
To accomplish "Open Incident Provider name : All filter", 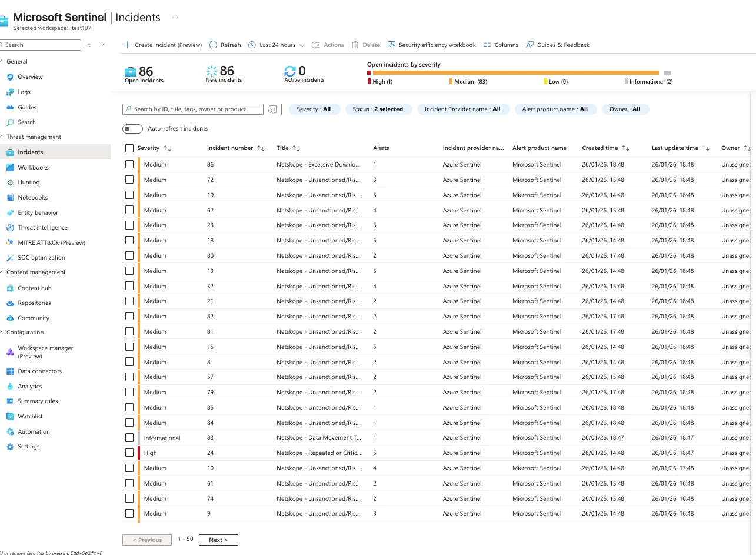I will pos(462,109).
